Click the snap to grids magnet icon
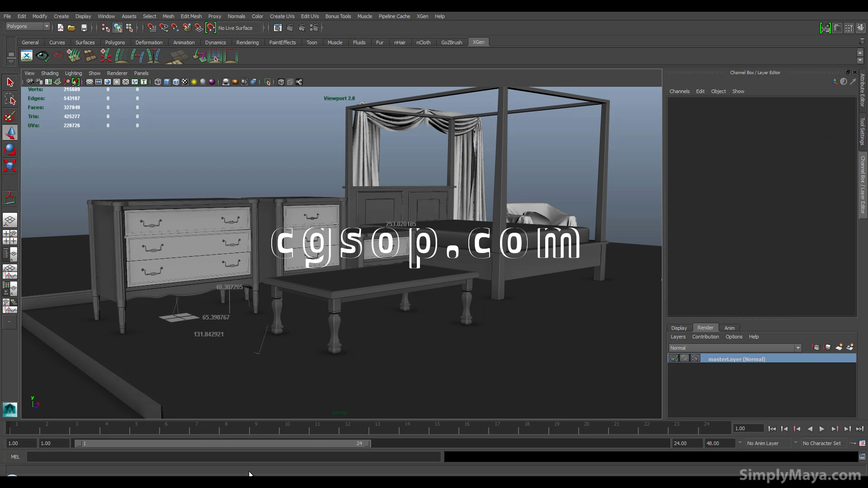Viewport: 868px width, 488px height. [x=152, y=28]
